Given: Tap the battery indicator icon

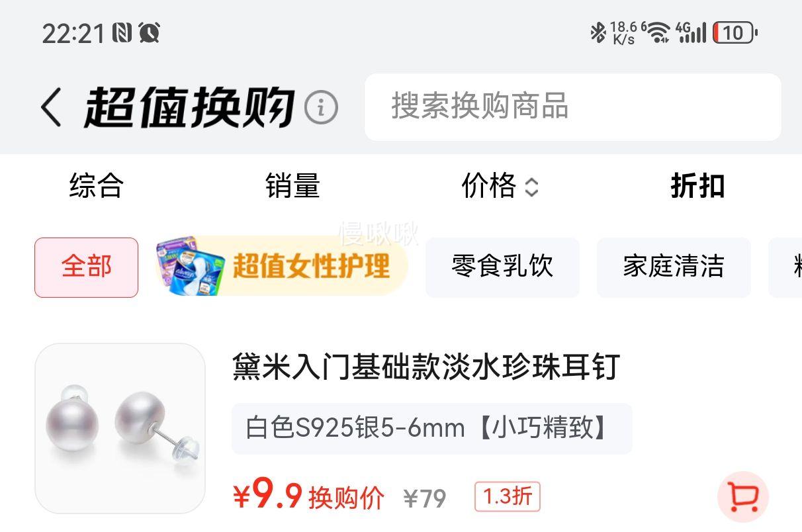Looking at the screenshot, I should [735, 32].
